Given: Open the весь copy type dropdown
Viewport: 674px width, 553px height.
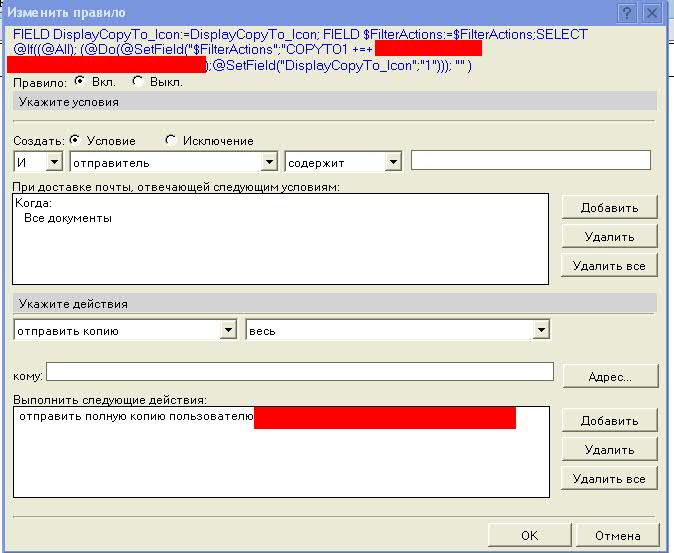Looking at the screenshot, I should [541, 329].
